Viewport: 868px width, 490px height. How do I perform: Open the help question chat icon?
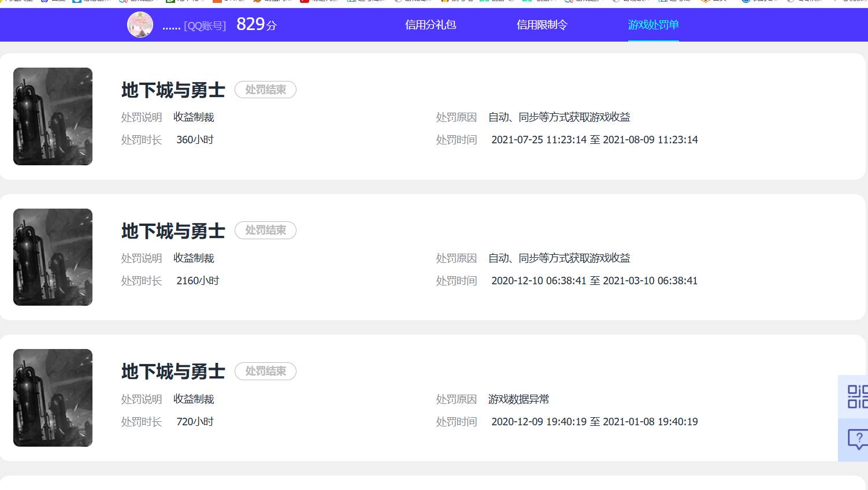coord(856,439)
